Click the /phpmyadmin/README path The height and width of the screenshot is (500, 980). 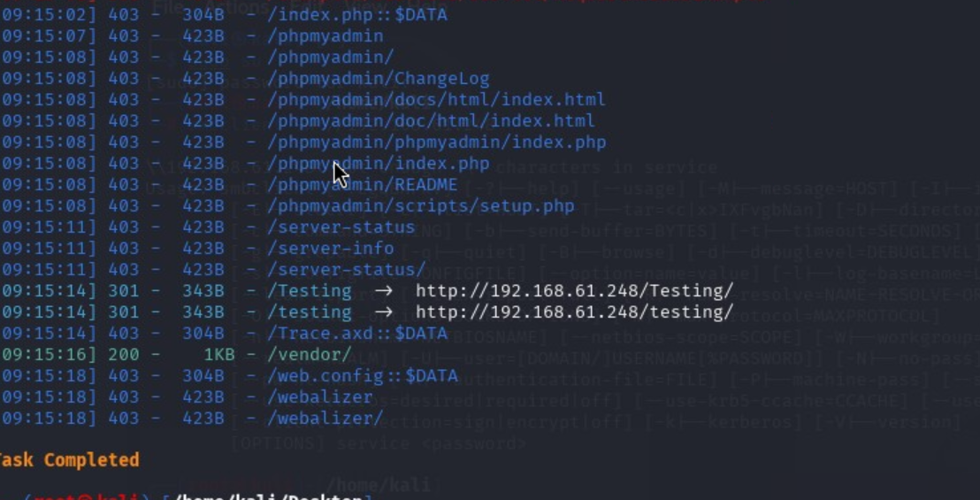(x=362, y=185)
